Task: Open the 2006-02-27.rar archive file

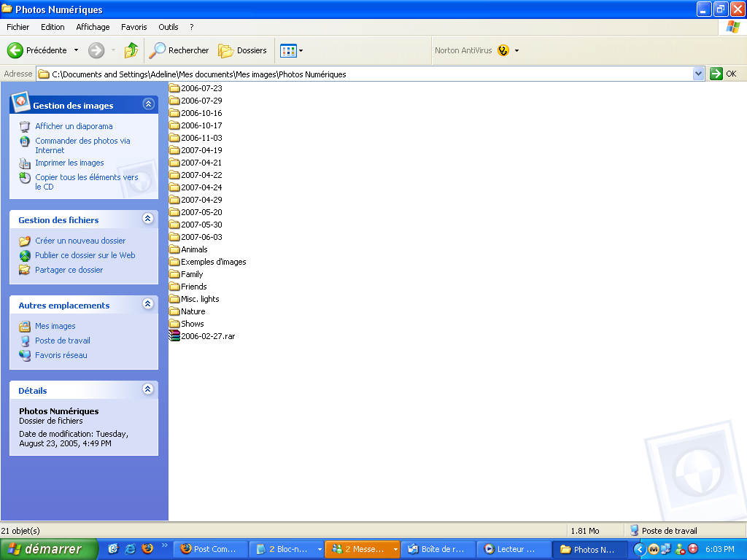Action: [207, 336]
